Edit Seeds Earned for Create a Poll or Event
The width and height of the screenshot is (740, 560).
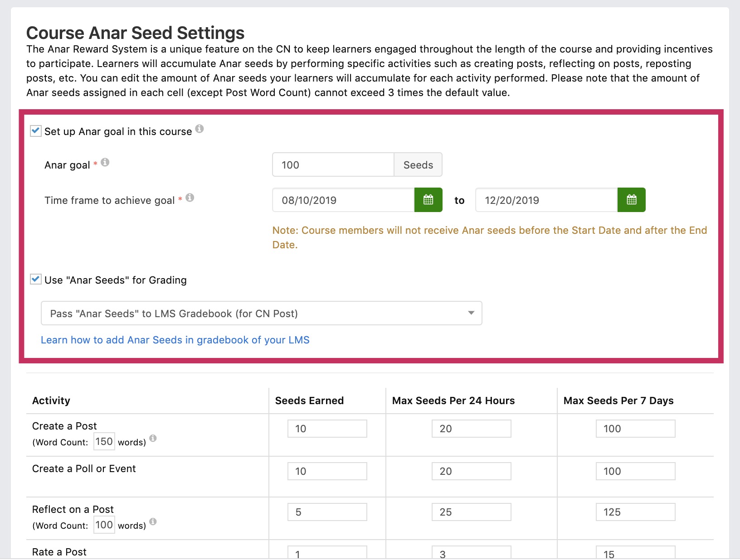click(x=327, y=471)
